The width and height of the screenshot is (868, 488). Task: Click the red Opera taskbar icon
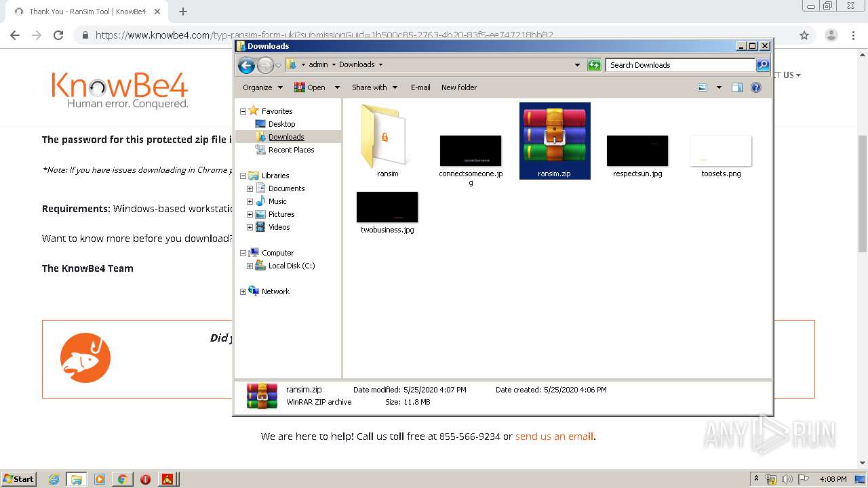pyautogui.click(x=145, y=479)
